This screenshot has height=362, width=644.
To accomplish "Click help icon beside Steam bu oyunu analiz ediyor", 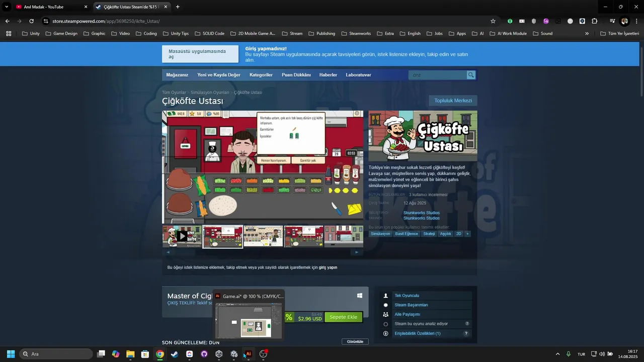I will pos(467,324).
